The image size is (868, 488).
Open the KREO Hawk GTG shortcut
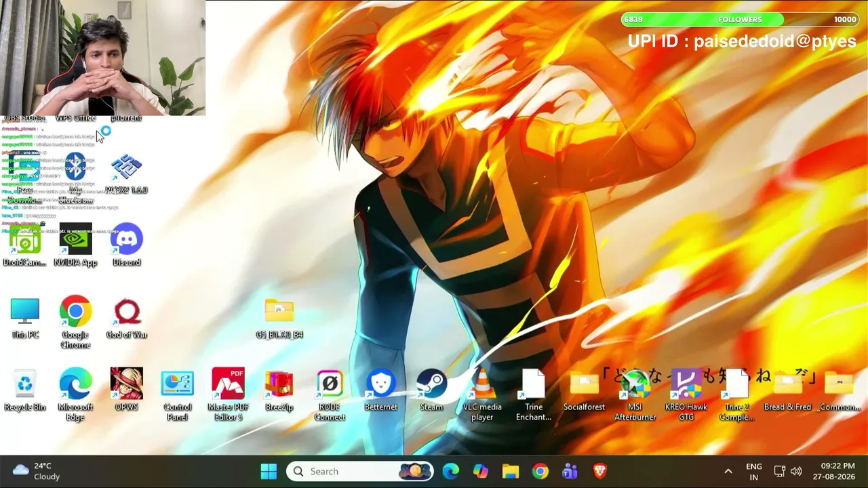click(686, 395)
